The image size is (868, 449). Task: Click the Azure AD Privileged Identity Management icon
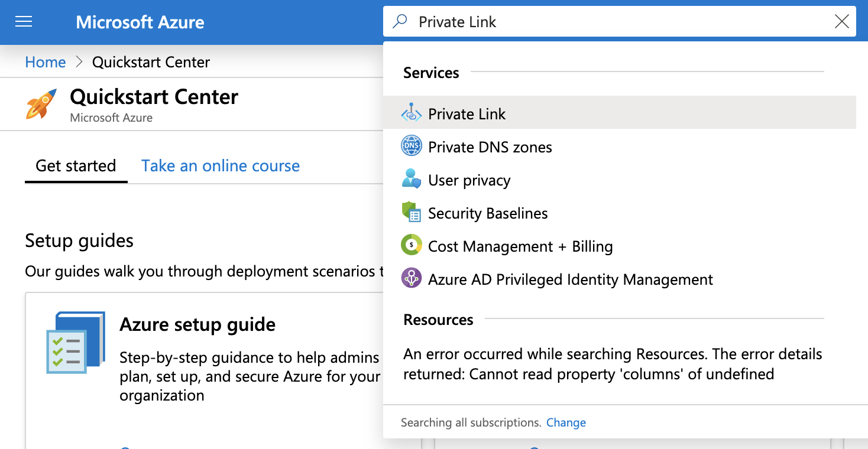click(x=411, y=278)
